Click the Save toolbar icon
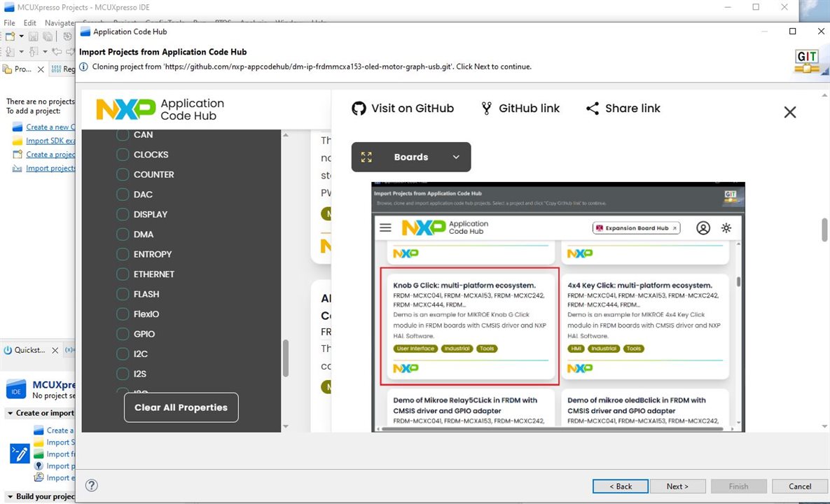This screenshot has height=504, width=830. coord(34,36)
